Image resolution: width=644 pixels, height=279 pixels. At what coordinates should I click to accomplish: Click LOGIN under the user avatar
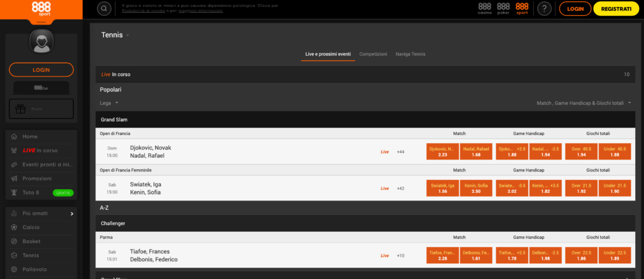[x=41, y=70]
